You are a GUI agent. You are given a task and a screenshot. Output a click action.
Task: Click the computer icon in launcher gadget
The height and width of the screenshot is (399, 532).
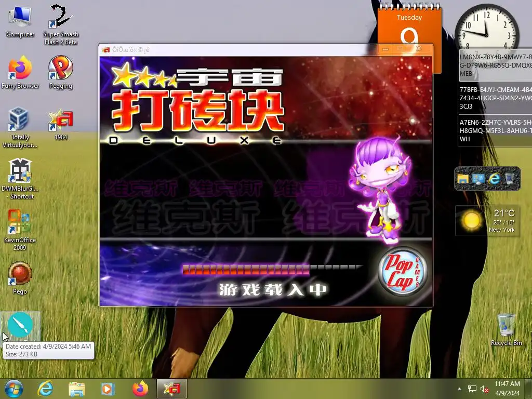tap(478, 179)
